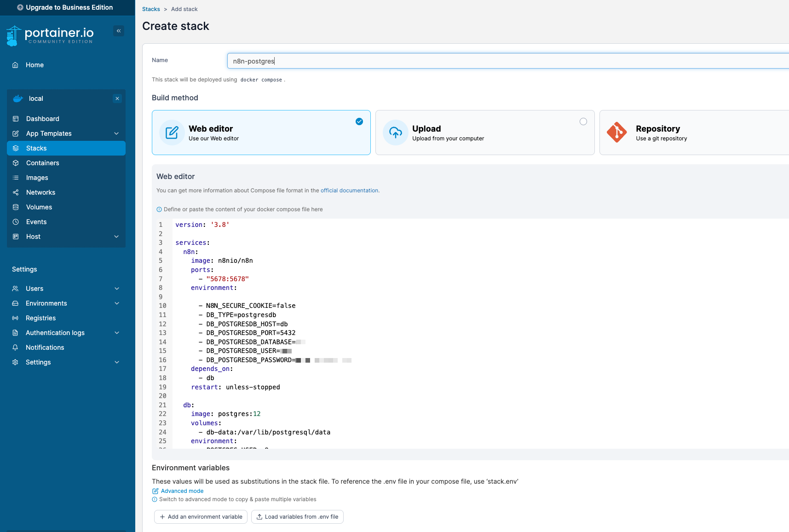Click Add an environment variable button

pyautogui.click(x=201, y=517)
